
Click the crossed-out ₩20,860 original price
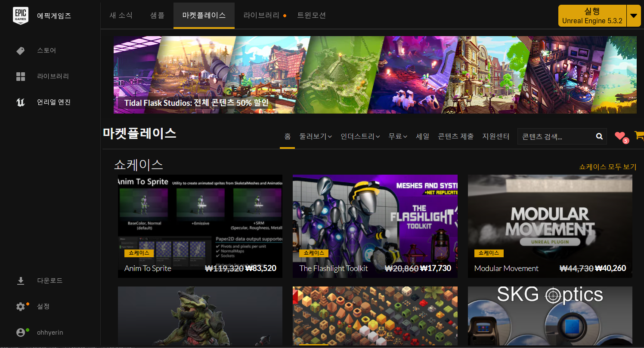pos(401,268)
